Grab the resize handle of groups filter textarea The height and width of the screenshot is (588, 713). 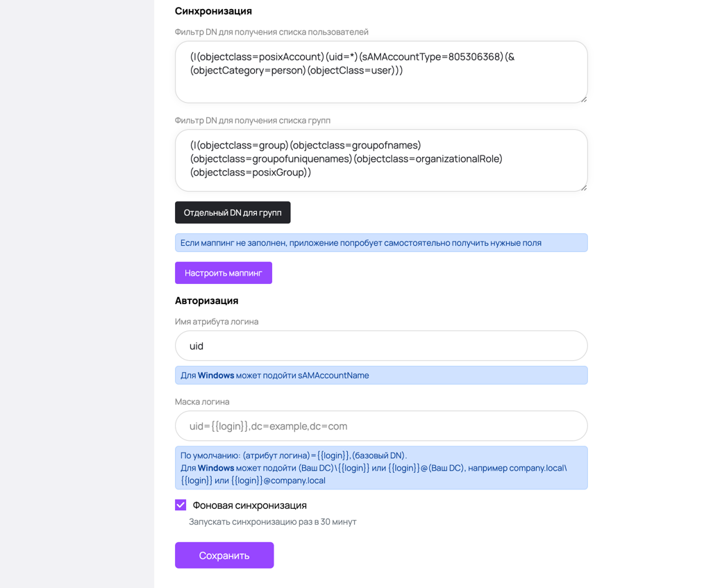pyautogui.click(x=584, y=187)
